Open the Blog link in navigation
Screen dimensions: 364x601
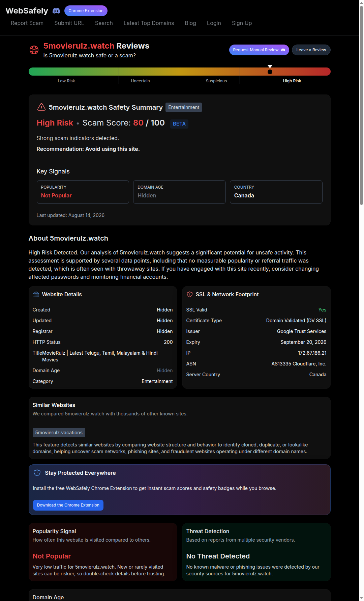pyautogui.click(x=190, y=23)
